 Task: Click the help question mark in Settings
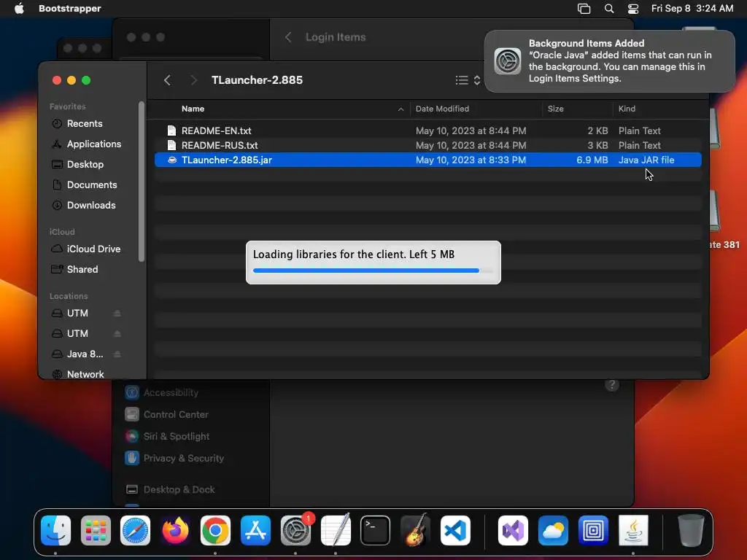[x=612, y=385]
